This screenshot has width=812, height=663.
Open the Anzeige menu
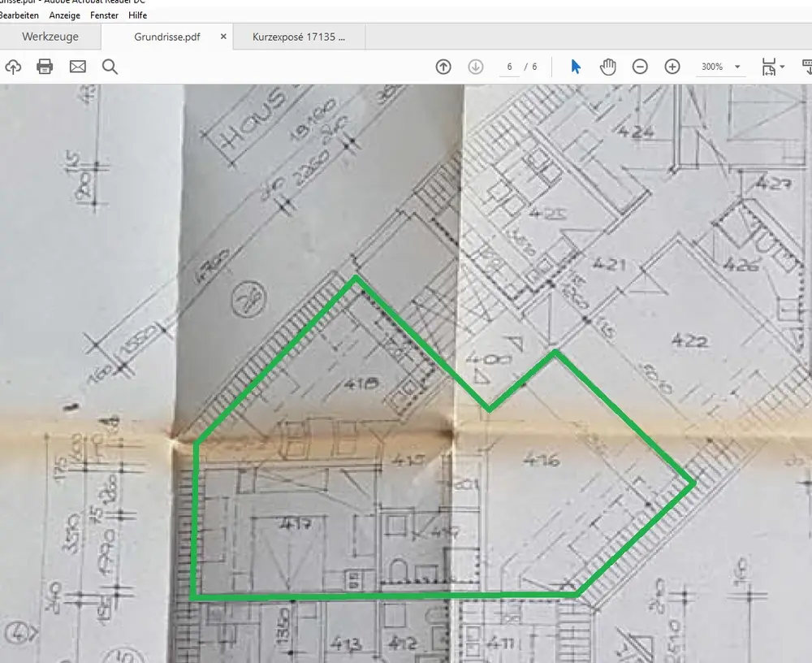[64, 15]
